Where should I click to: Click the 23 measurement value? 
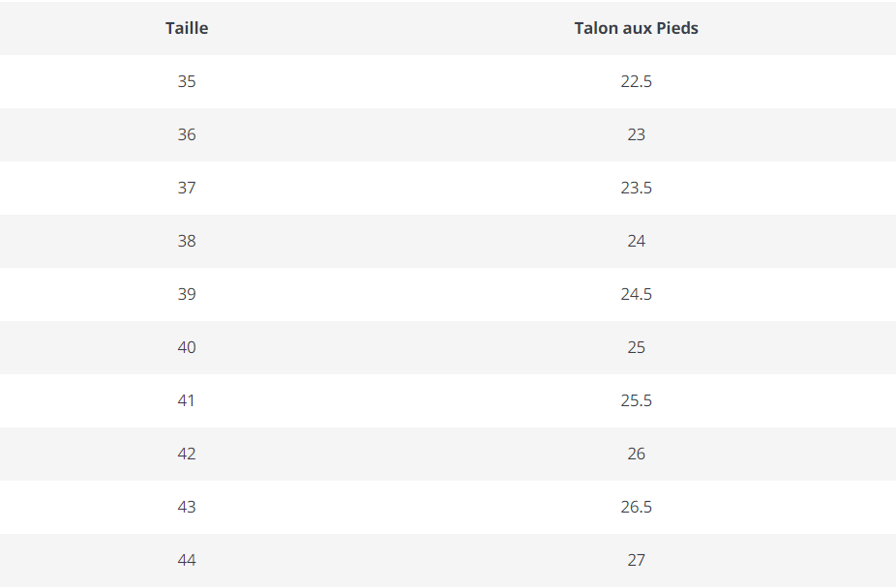[x=636, y=134]
